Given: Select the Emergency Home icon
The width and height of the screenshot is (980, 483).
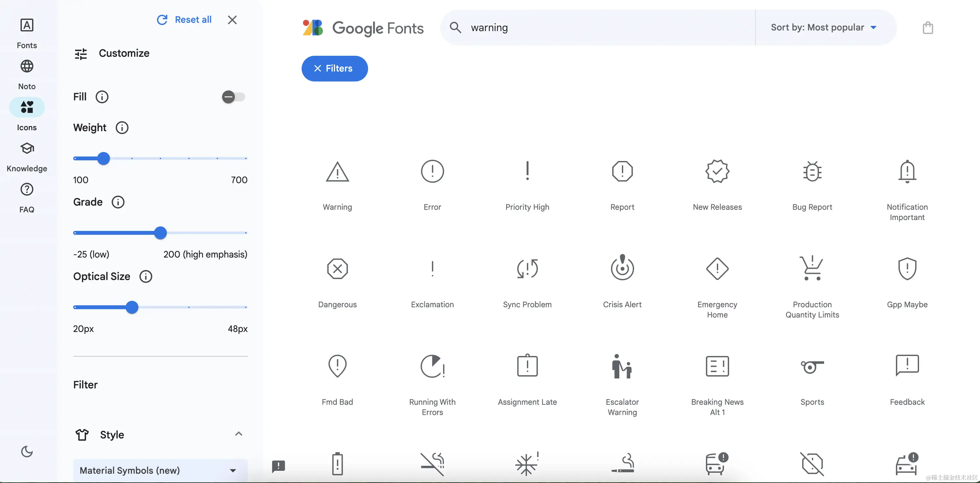Looking at the screenshot, I should tap(717, 269).
